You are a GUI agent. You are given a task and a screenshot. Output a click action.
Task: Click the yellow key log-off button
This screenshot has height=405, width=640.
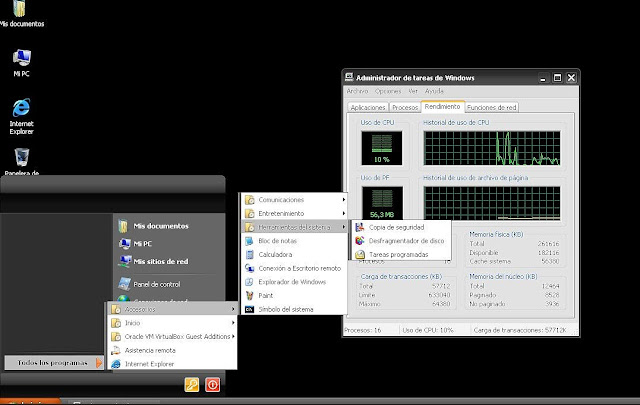tap(192, 385)
